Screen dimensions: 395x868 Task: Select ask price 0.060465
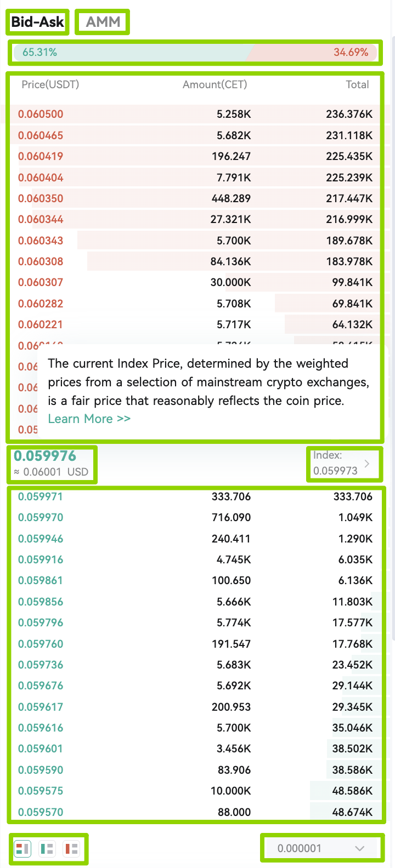click(41, 135)
